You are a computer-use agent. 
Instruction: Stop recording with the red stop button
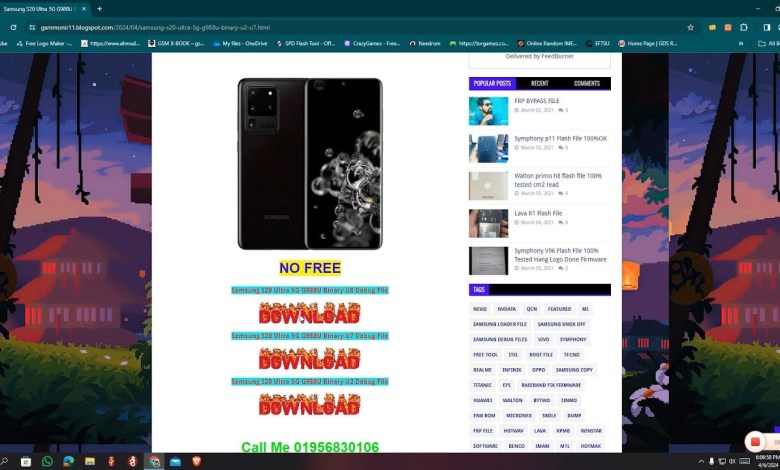click(x=755, y=441)
